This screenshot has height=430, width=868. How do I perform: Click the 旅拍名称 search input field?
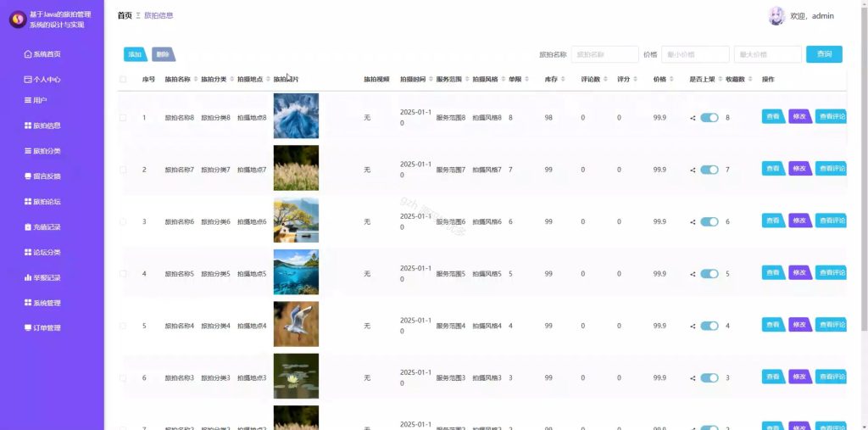click(605, 54)
